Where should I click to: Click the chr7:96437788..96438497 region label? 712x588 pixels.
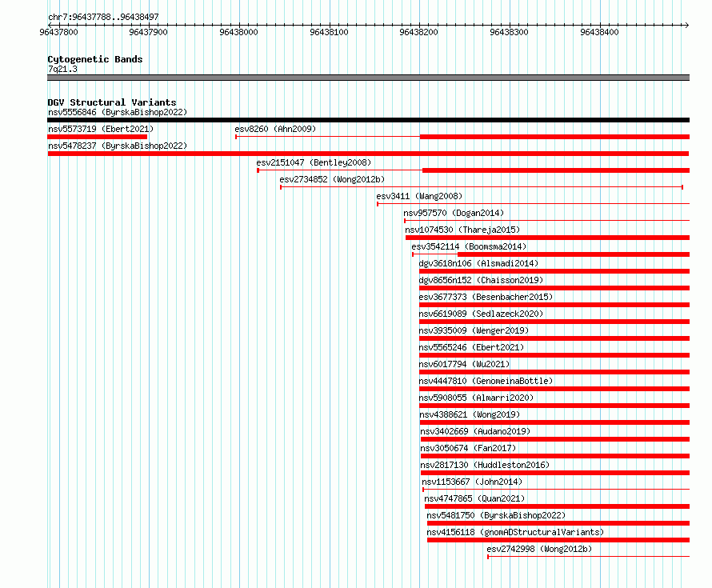click(x=103, y=17)
